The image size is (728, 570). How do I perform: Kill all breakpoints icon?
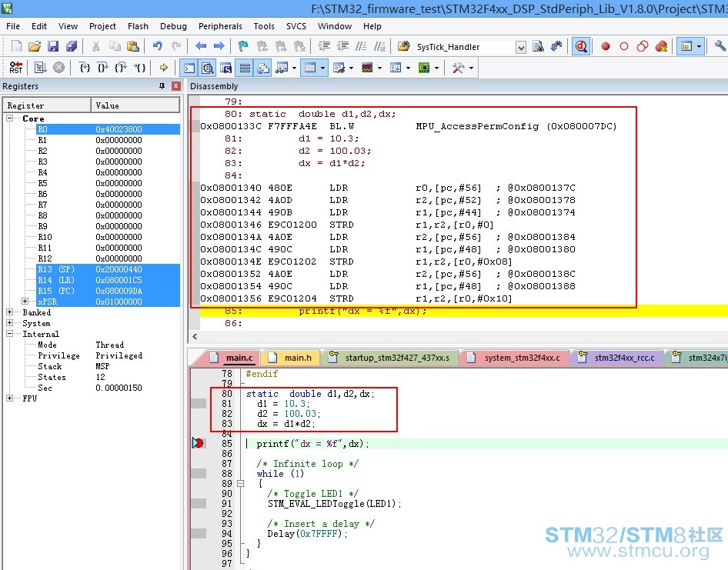pos(661,46)
